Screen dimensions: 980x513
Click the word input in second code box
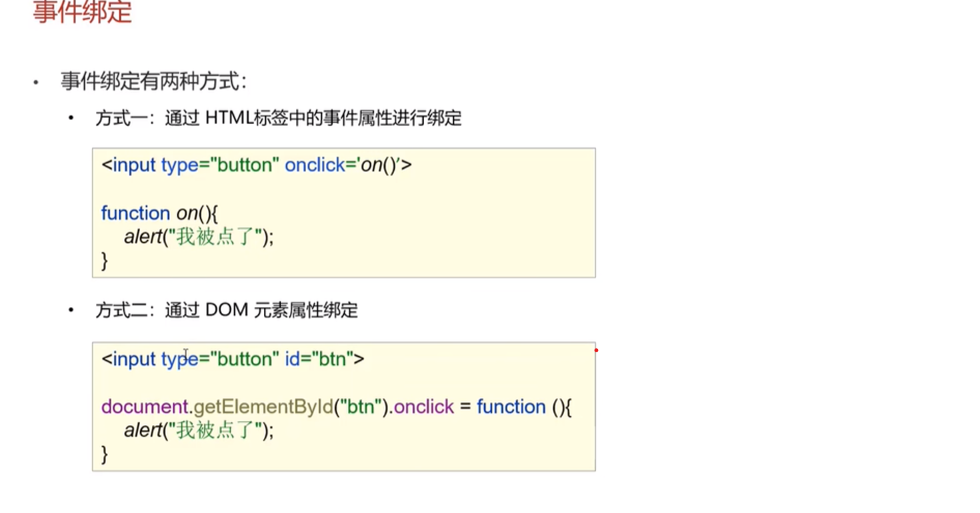tap(134, 359)
